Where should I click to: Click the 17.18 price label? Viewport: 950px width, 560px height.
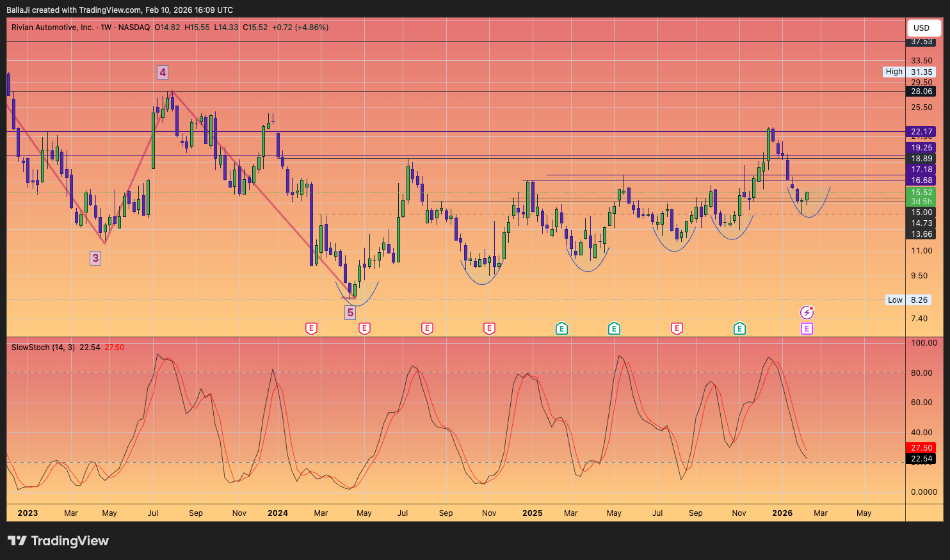(922, 170)
